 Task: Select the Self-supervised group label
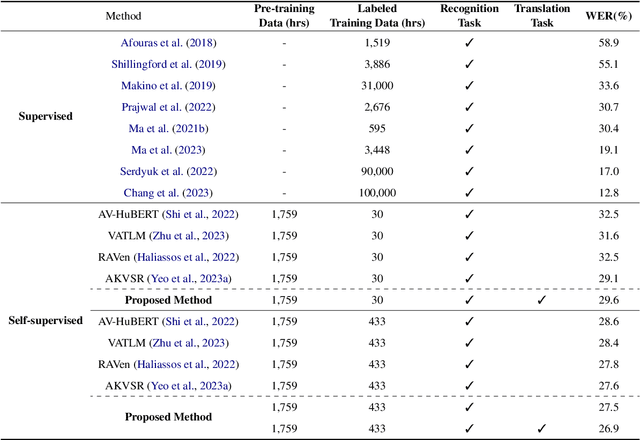(x=50, y=321)
